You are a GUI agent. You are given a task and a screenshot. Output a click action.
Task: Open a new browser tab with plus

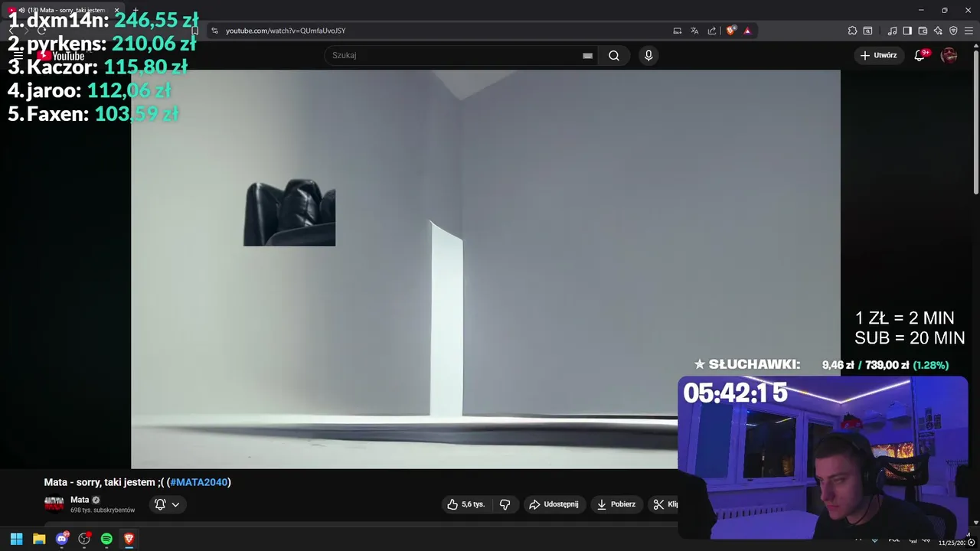(136, 10)
